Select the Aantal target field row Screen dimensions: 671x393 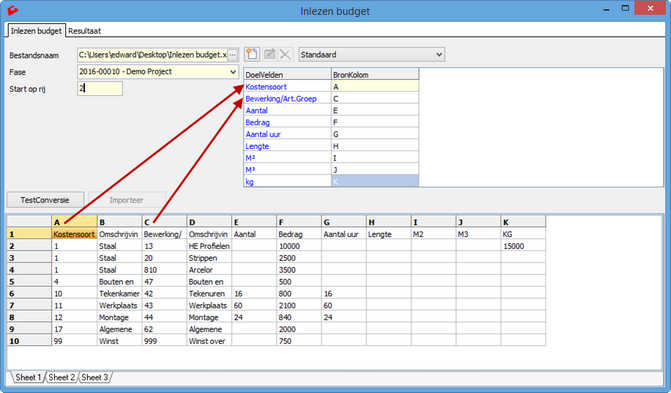(x=287, y=110)
